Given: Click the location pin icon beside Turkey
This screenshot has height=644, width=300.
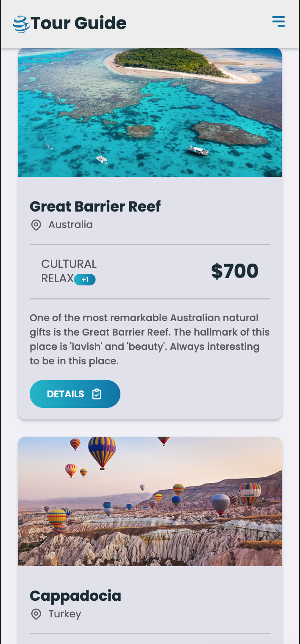Looking at the screenshot, I should click(x=36, y=614).
